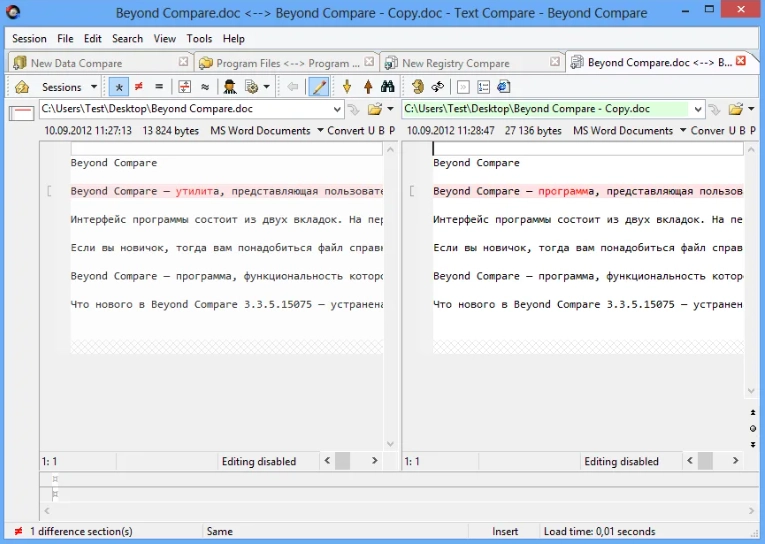Click the Home sessions icon
765x544 pixels.
click(22, 87)
